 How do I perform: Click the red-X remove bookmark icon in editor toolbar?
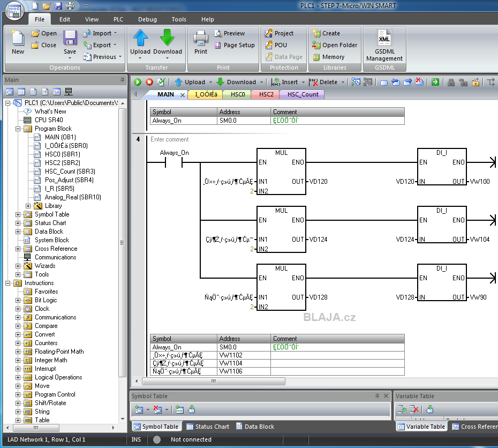(x=419, y=82)
